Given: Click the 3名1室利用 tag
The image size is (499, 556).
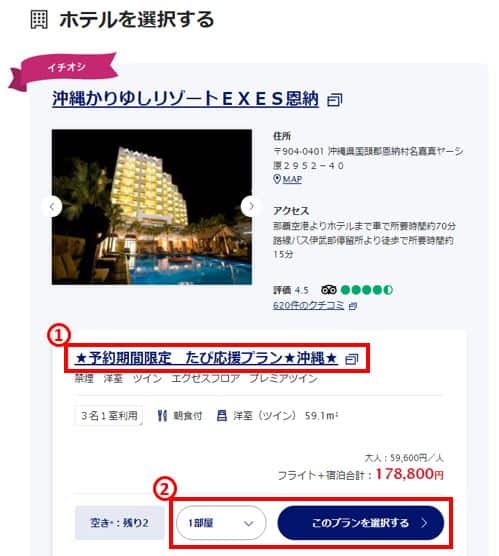Looking at the screenshot, I should 109,416.
